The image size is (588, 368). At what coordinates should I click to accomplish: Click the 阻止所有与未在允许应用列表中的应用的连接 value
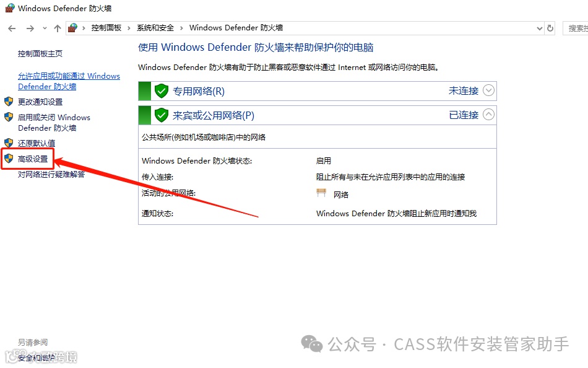(x=391, y=177)
